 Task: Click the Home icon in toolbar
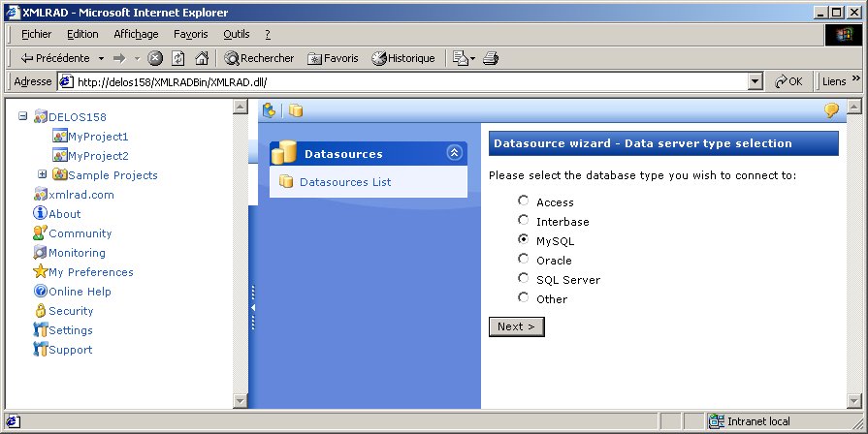pos(202,58)
